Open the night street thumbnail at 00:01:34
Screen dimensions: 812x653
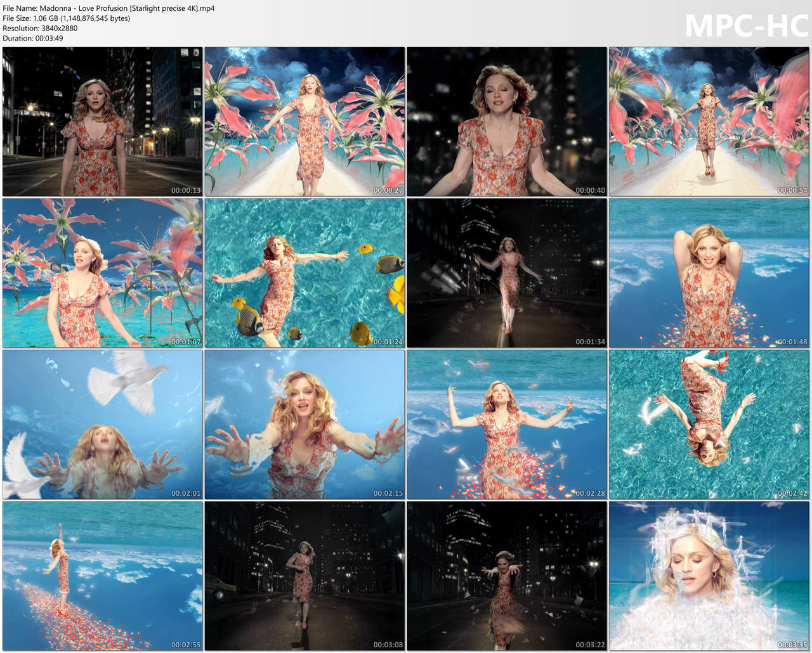pyautogui.click(x=507, y=273)
